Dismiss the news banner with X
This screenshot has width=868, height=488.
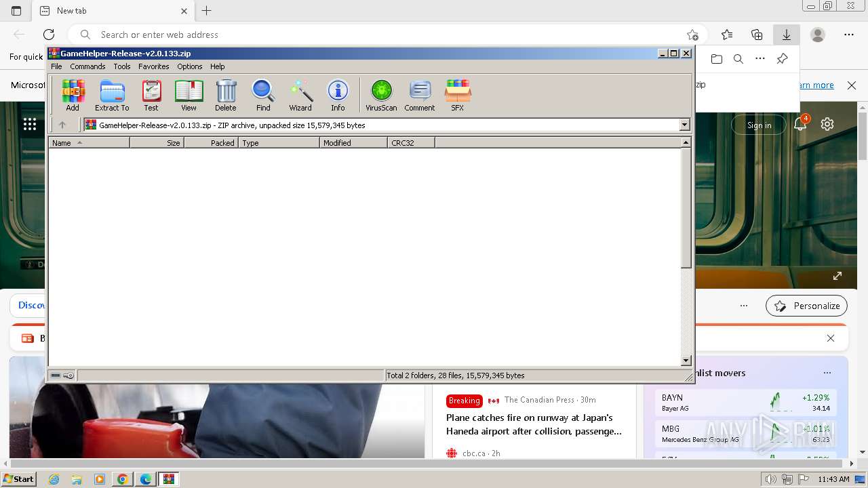[831, 338]
